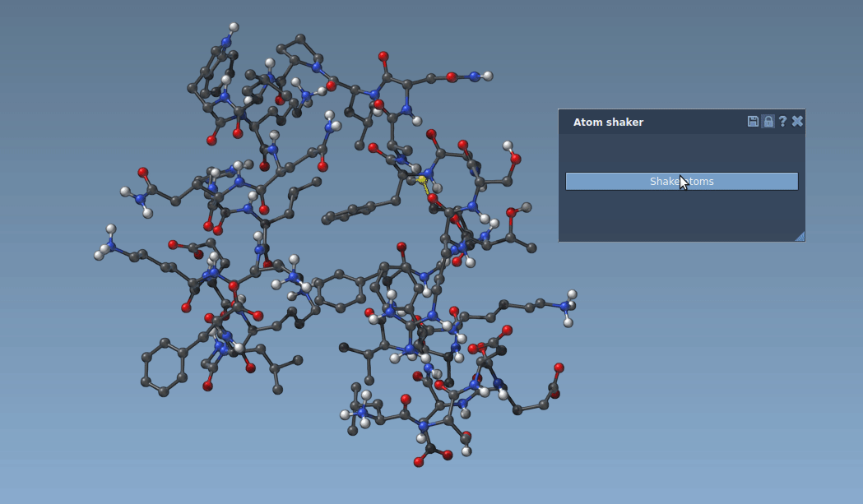Select the question mark help icon

coord(782,121)
